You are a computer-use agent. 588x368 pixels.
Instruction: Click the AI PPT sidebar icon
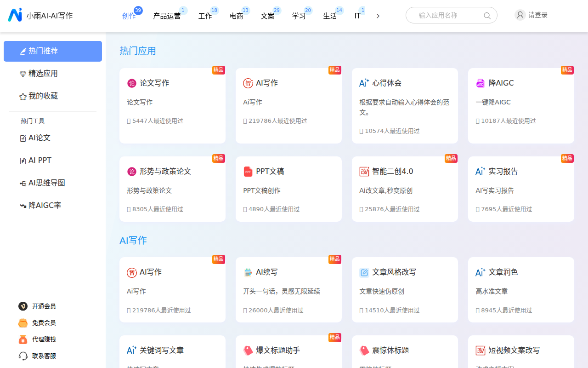click(x=23, y=161)
